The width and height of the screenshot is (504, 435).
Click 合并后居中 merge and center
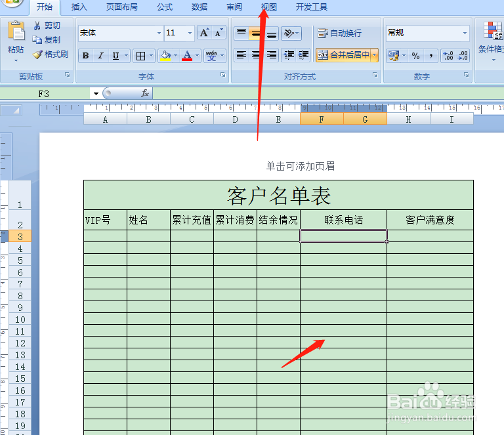point(343,55)
